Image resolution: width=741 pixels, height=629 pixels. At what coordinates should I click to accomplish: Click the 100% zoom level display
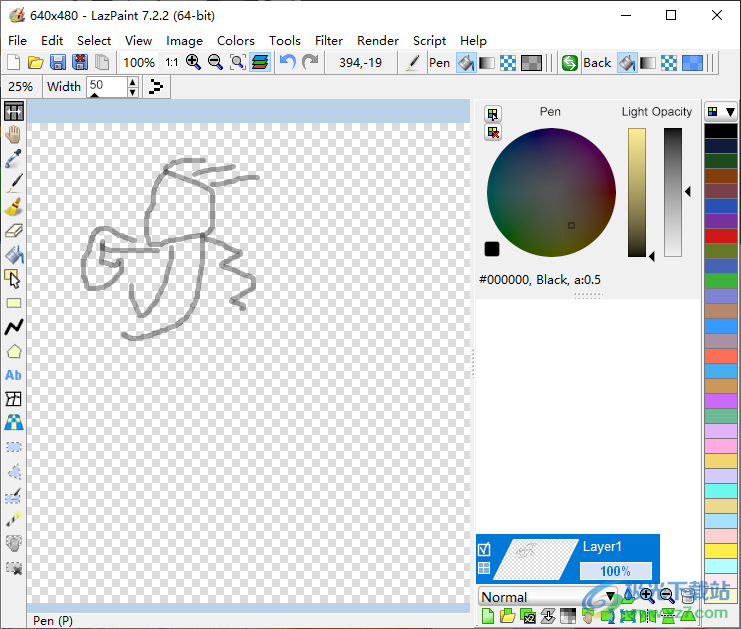click(139, 62)
